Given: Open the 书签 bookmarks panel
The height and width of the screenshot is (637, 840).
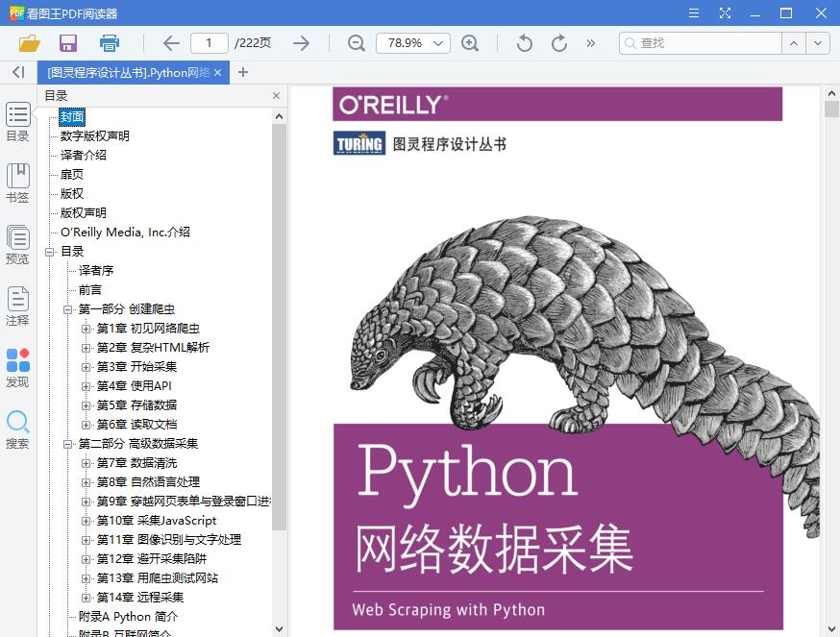Looking at the screenshot, I should point(17,184).
